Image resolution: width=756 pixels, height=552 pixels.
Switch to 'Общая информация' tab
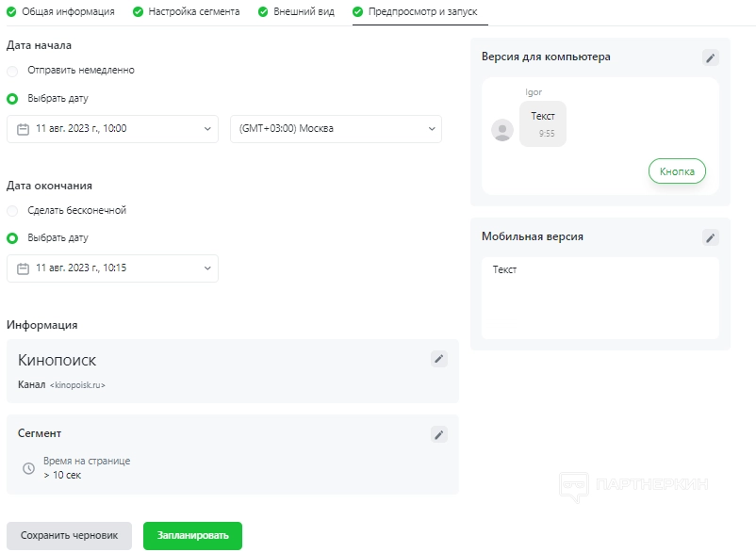pyautogui.click(x=61, y=12)
